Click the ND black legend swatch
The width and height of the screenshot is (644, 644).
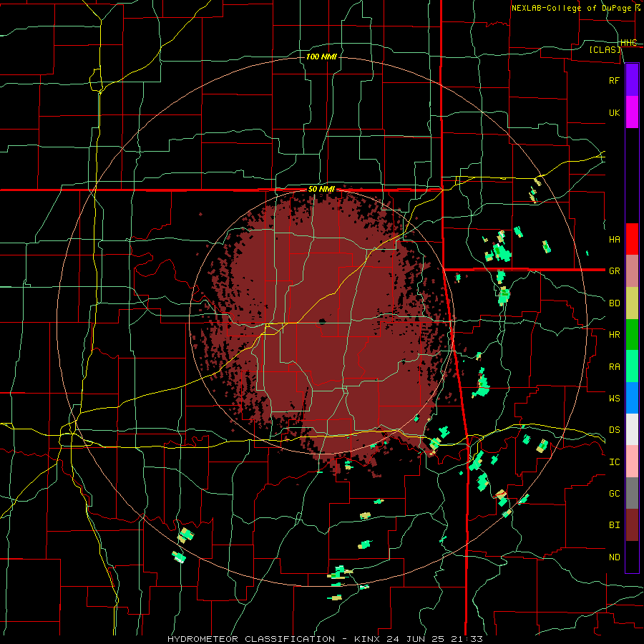pos(632,557)
